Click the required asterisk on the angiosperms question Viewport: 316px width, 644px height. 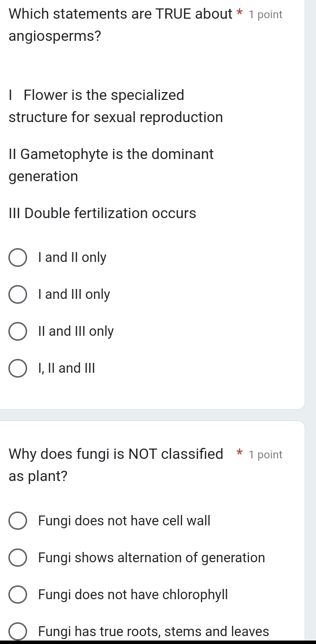(x=239, y=14)
